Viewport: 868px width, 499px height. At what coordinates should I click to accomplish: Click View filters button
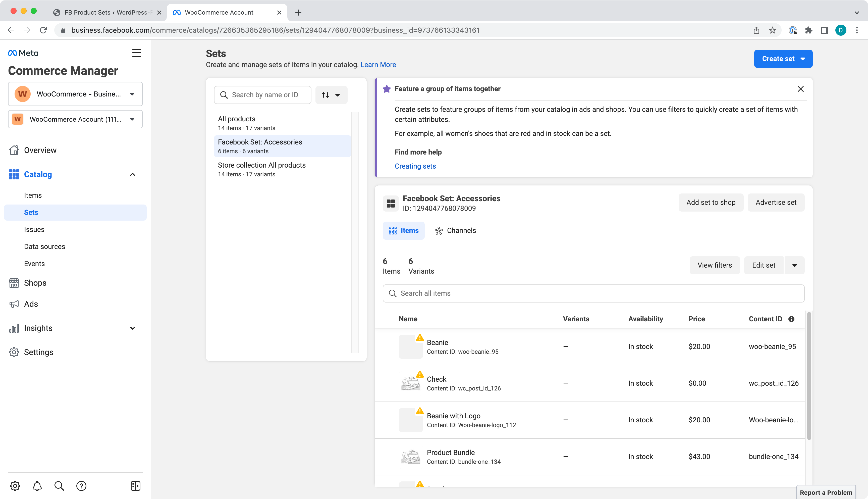coord(715,265)
